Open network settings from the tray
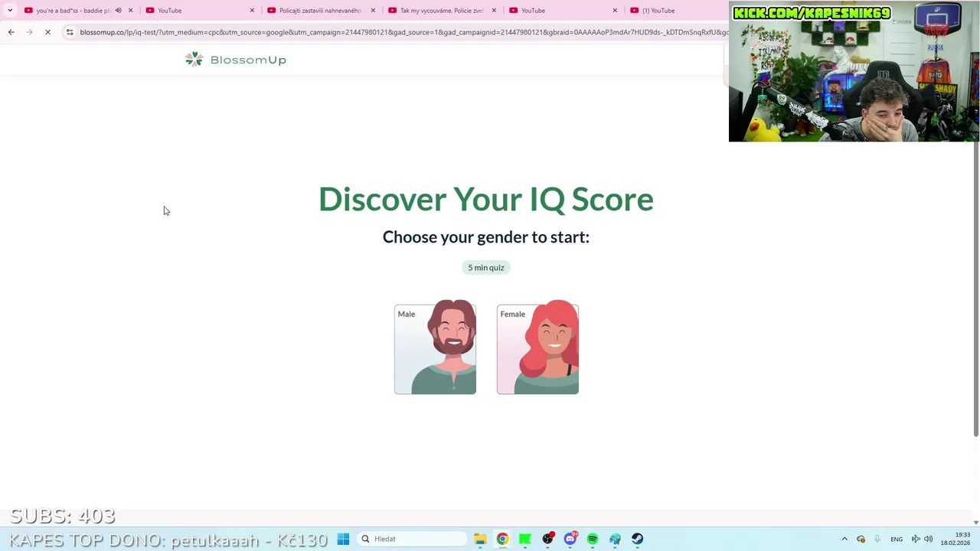 tap(916, 539)
